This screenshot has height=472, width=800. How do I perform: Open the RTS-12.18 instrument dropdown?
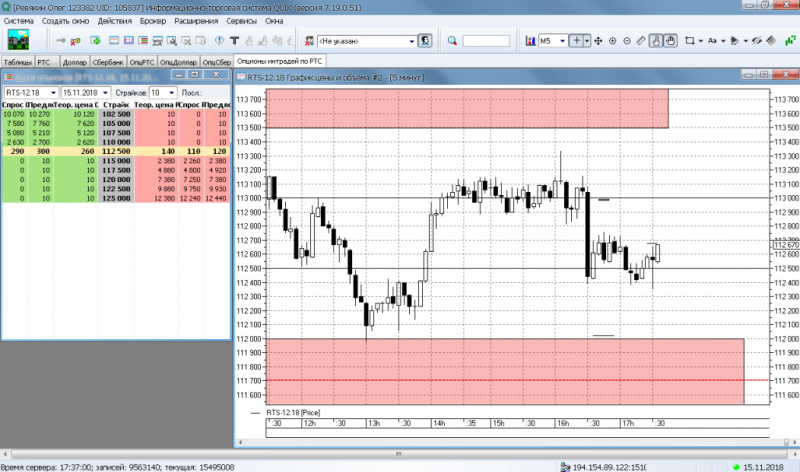tap(53, 93)
